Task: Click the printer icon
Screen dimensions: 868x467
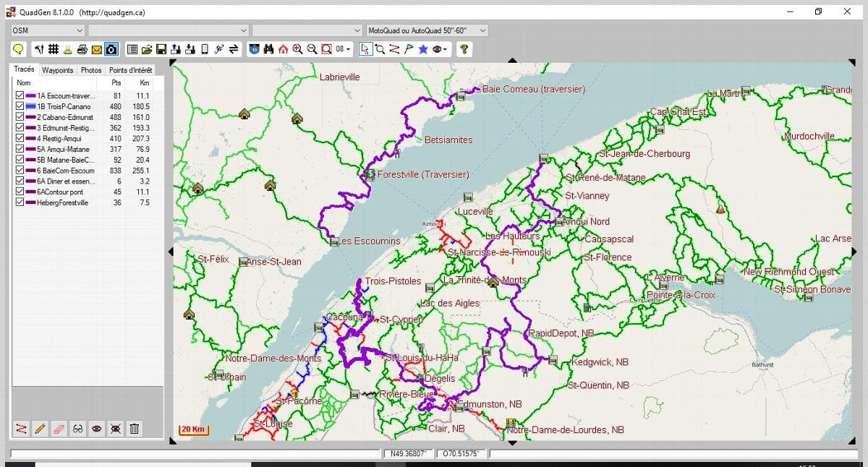Action: click(x=82, y=49)
